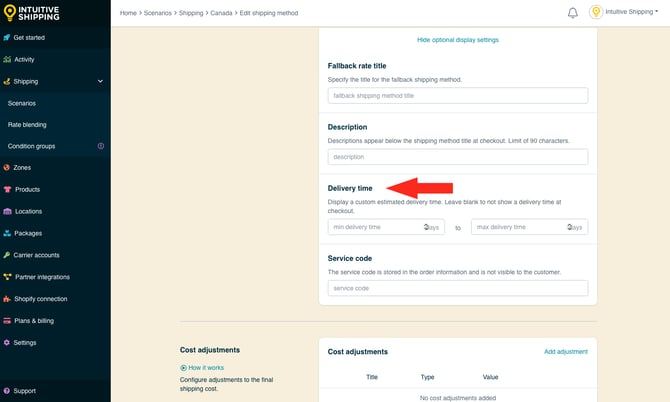Click Add adjustment link
This screenshot has width=670, height=402.
pyautogui.click(x=566, y=352)
